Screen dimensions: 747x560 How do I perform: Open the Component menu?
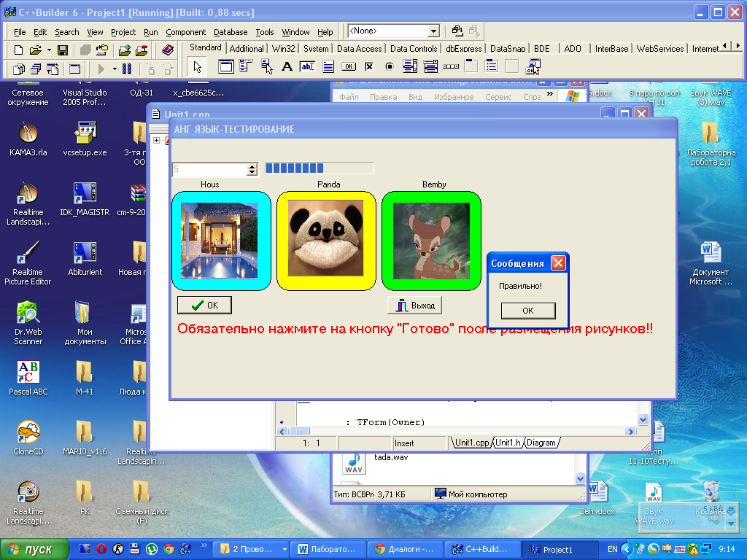pos(186,32)
